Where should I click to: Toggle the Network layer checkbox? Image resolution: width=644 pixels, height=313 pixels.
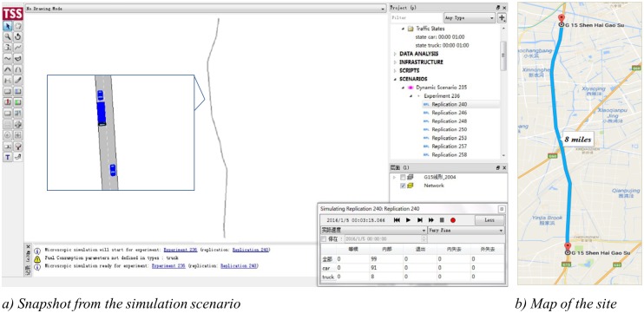click(x=403, y=186)
